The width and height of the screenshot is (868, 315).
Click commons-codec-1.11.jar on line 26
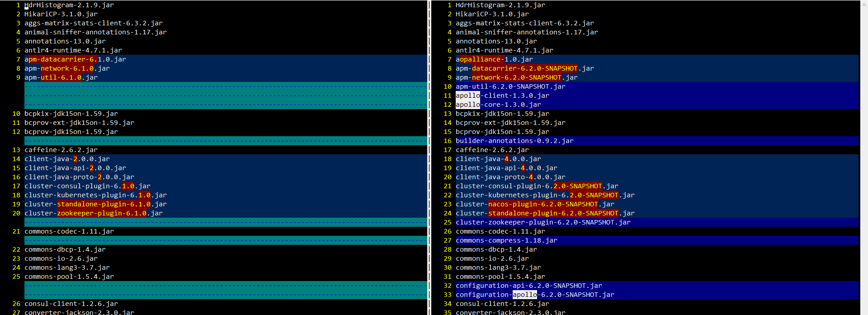[x=500, y=231]
